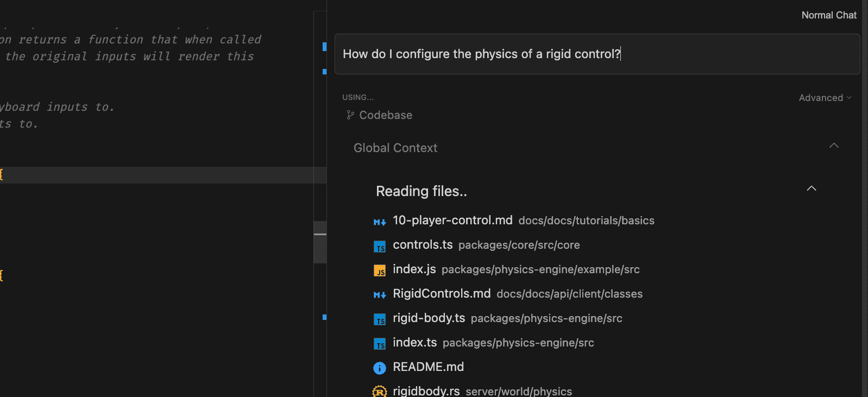Click the branch icon next to Codebase

(350, 115)
